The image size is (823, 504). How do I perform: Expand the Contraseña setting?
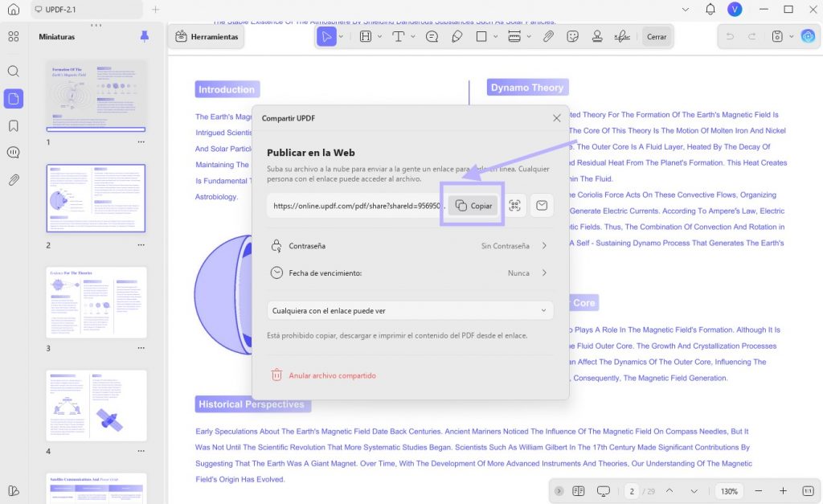(x=410, y=246)
